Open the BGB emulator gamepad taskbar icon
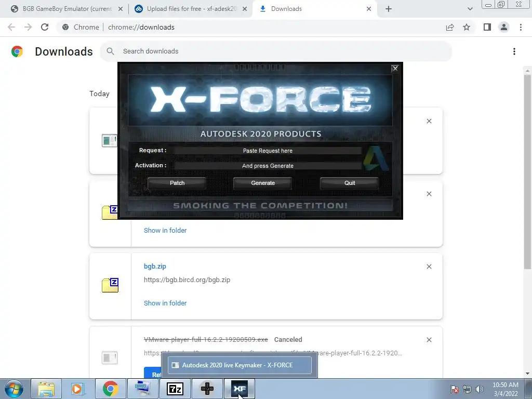This screenshot has height=399, width=532. pos(207,389)
